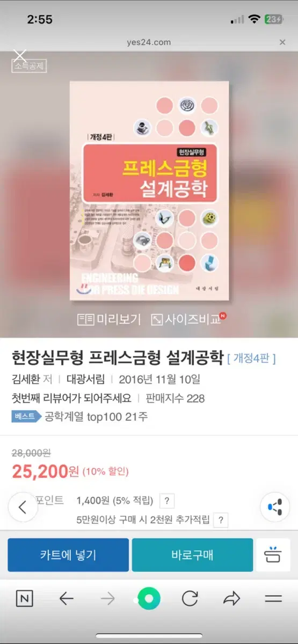
Task: Buy now with 바로구매 button
Action: click(192, 555)
